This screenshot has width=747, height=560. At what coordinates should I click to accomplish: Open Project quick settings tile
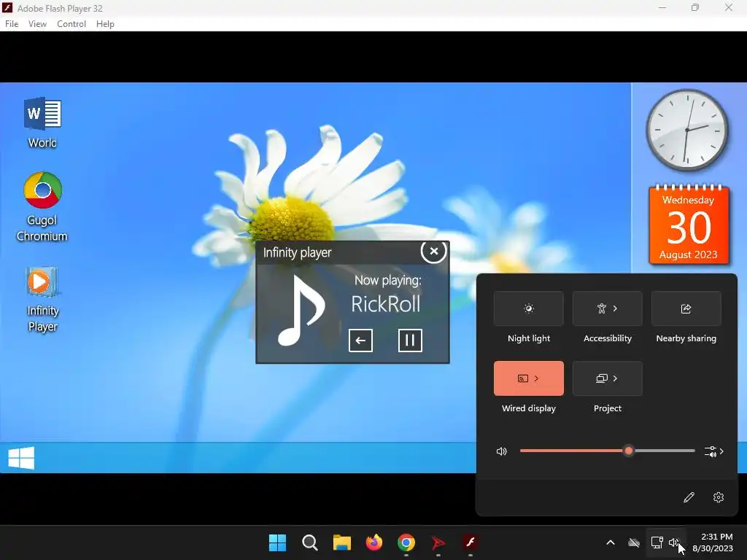click(x=608, y=378)
